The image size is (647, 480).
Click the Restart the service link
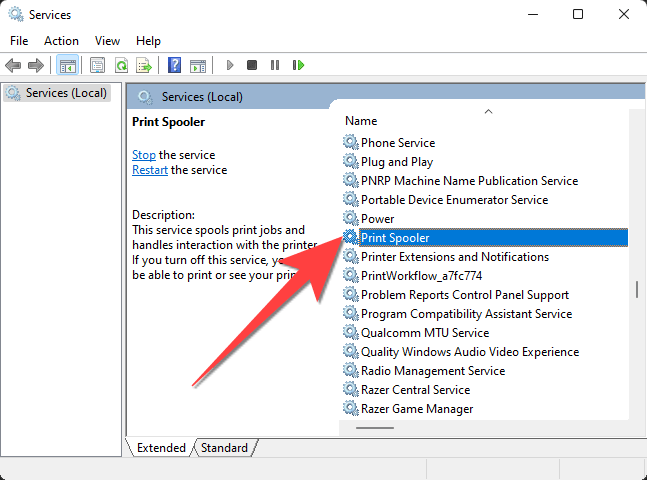click(x=150, y=170)
